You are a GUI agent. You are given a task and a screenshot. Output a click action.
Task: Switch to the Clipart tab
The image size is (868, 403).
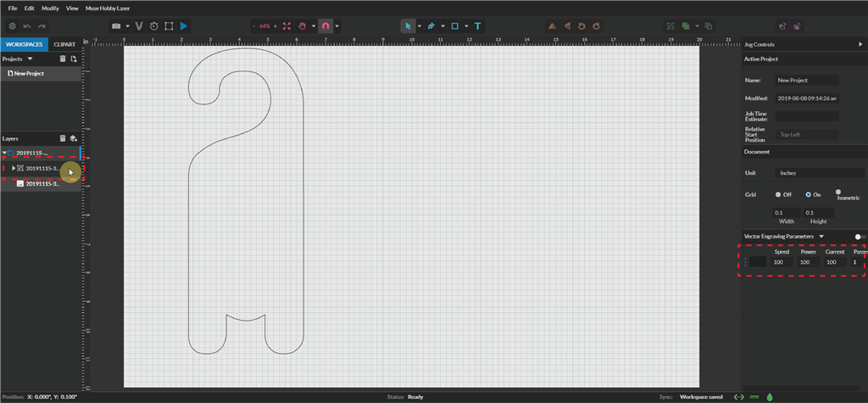click(64, 43)
